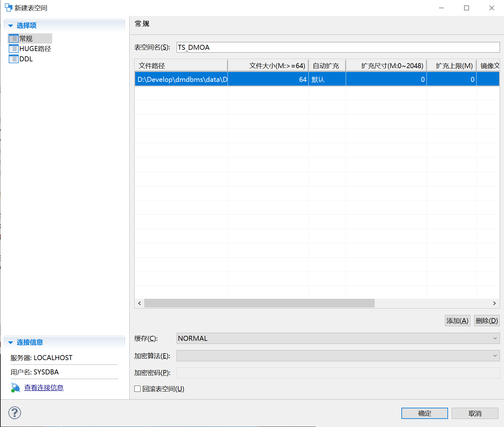
Task: Click the 常规 list icon in sidebar
Action: tap(13, 39)
